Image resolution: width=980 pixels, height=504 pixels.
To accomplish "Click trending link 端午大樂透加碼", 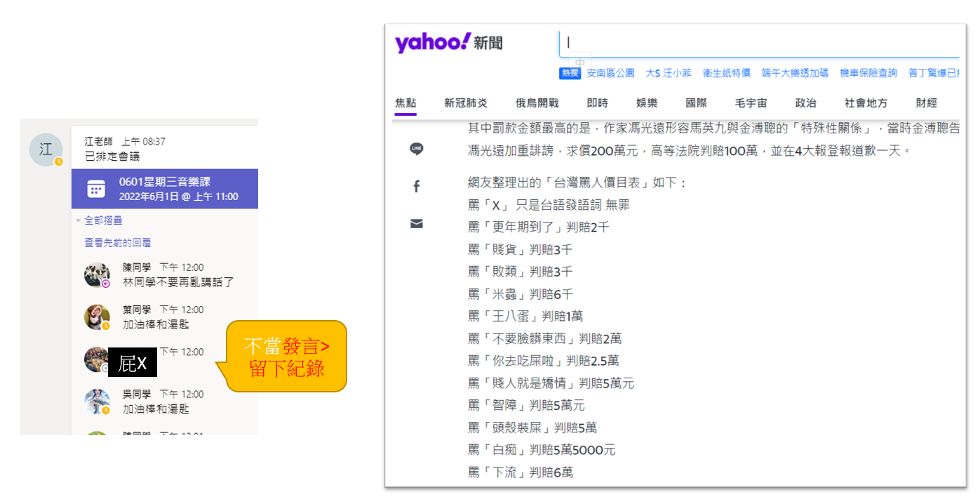I will point(795,73).
